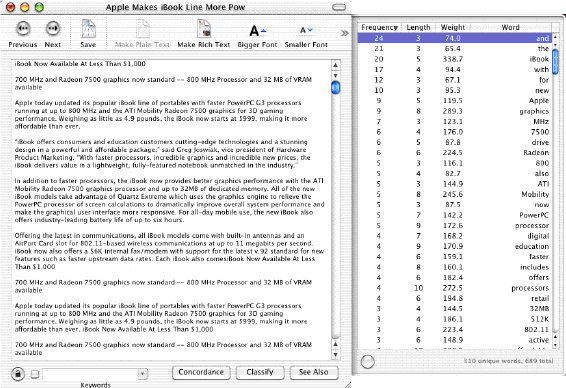Image resolution: width=566 pixels, height=388 pixels.
Task: Open the See Also results
Action: pyautogui.click(x=314, y=372)
